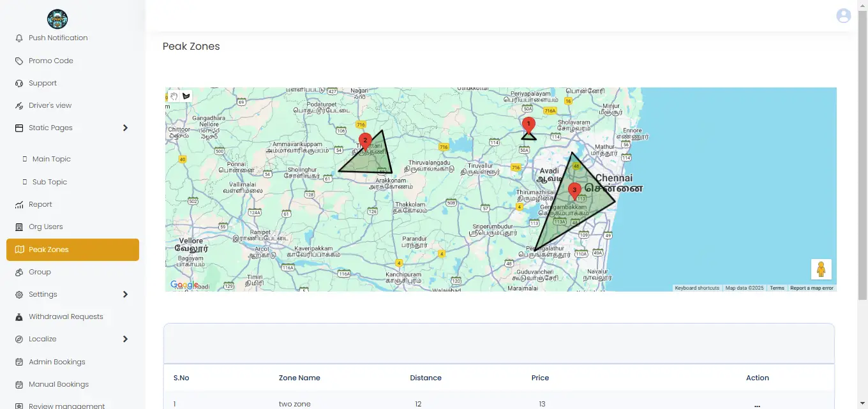
Task: Expand the Localize submenu arrow
Action: point(125,339)
